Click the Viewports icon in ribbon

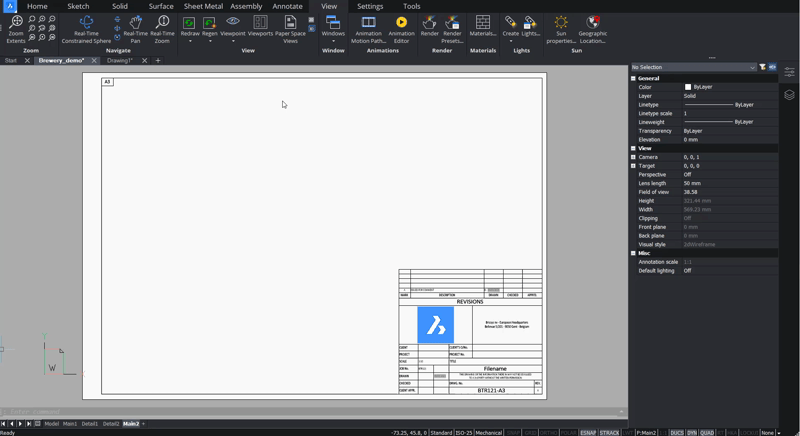tap(260, 23)
